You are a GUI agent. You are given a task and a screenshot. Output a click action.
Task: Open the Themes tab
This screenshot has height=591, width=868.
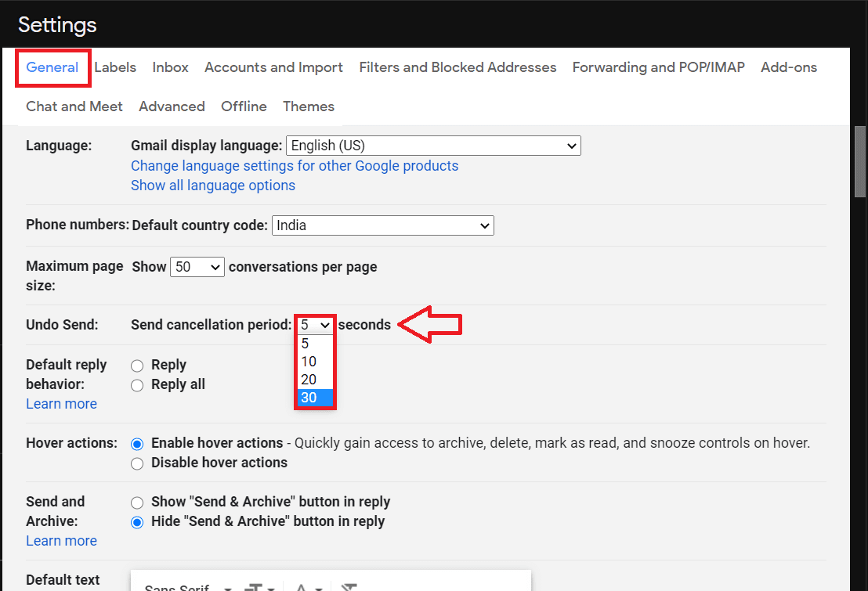point(309,106)
